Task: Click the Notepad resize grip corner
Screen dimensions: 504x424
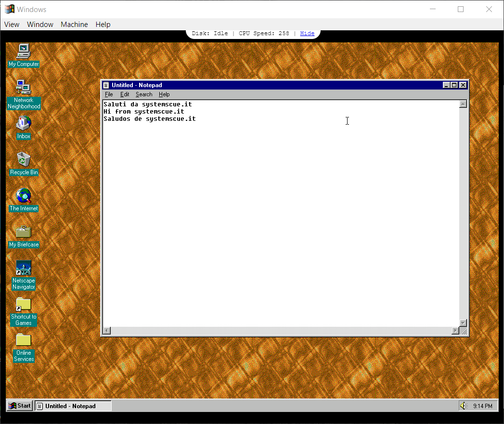Action: [464, 331]
